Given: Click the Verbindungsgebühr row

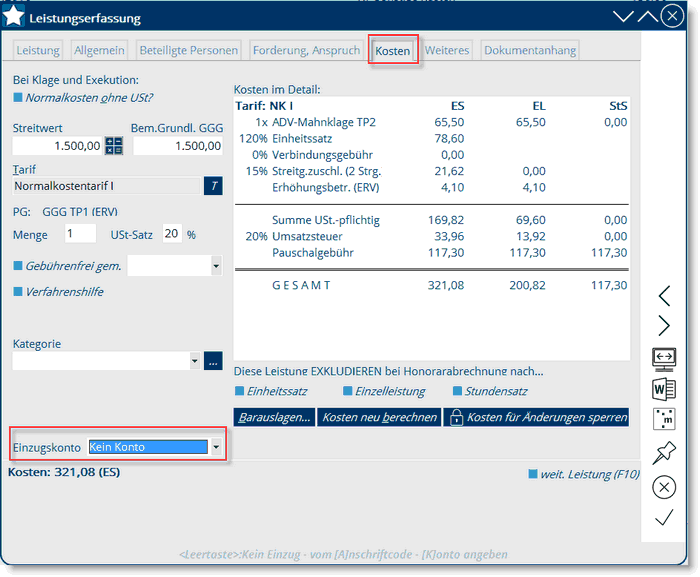Looking at the screenshot, I should pyautogui.click(x=431, y=155).
